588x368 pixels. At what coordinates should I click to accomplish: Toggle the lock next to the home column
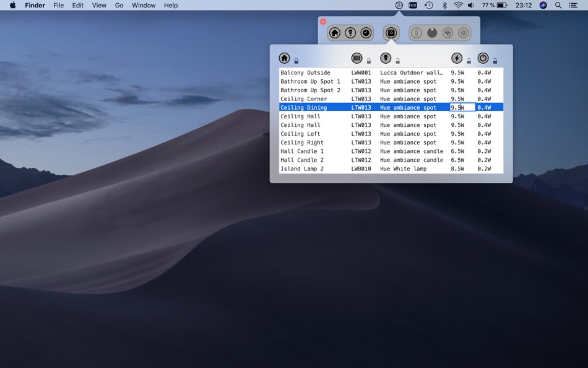point(296,59)
